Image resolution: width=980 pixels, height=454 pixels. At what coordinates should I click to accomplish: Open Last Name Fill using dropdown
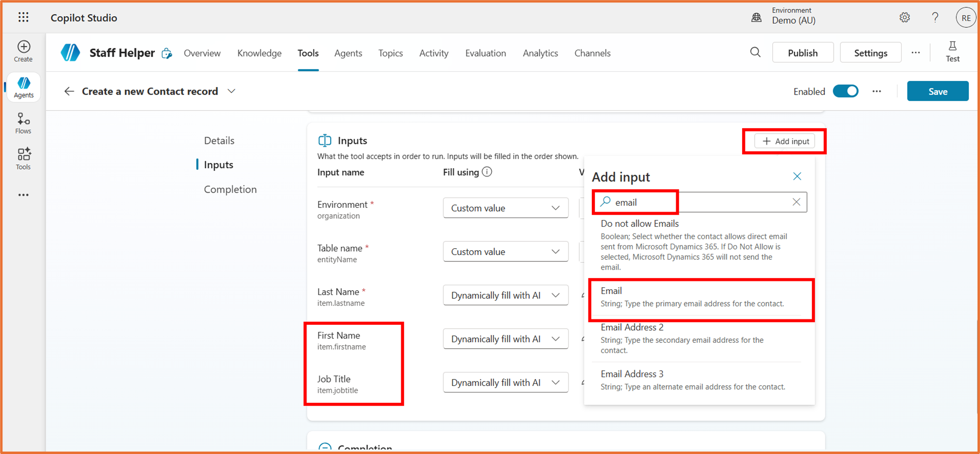click(x=505, y=296)
